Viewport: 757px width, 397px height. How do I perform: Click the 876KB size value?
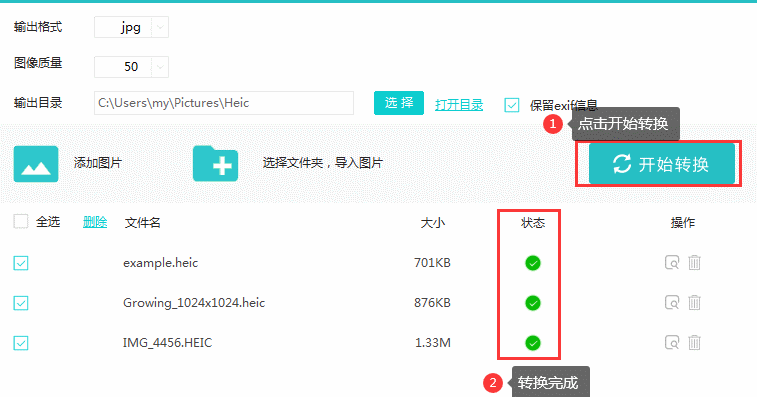click(x=432, y=303)
